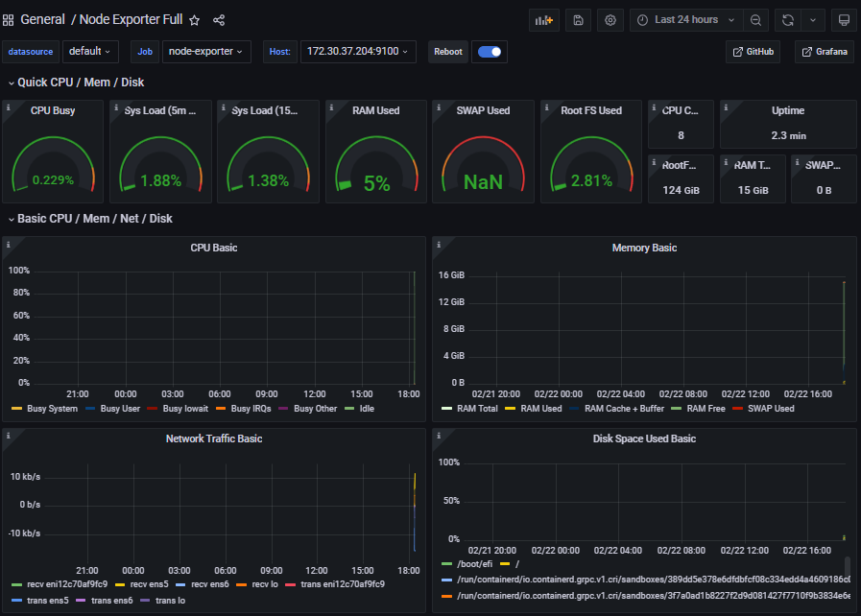Open the datasource default dropdown
The image size is (861, 616).
[89, 52]
